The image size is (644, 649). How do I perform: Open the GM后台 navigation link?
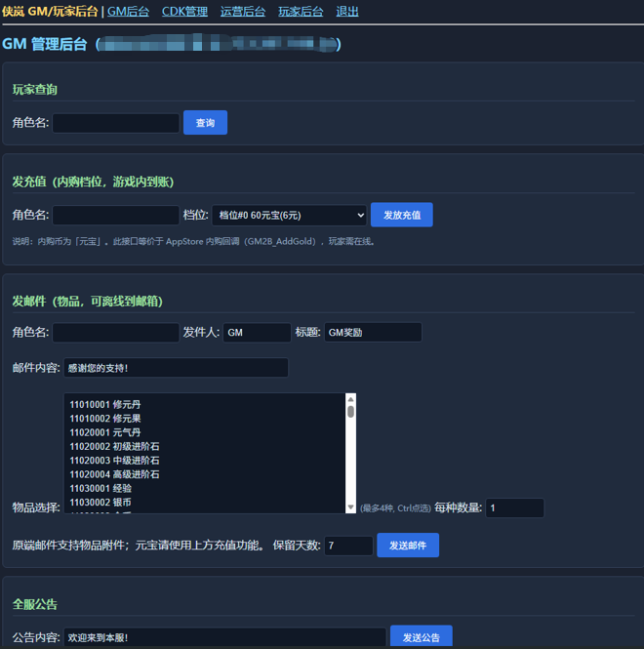pos(128,11)
